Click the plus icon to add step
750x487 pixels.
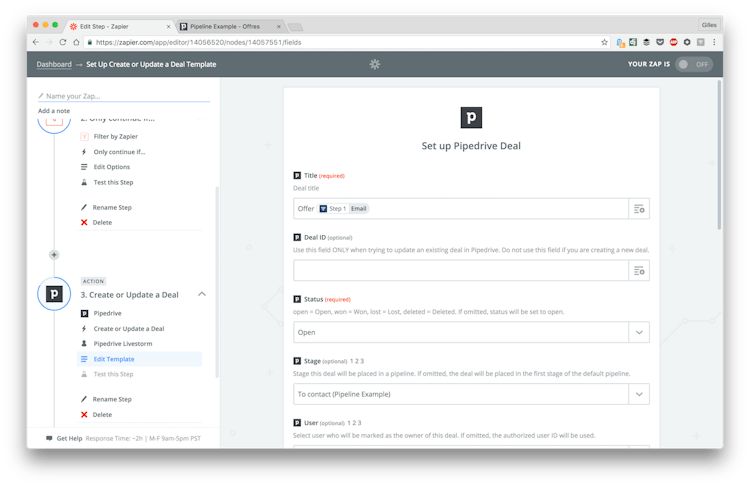point(54,254)
